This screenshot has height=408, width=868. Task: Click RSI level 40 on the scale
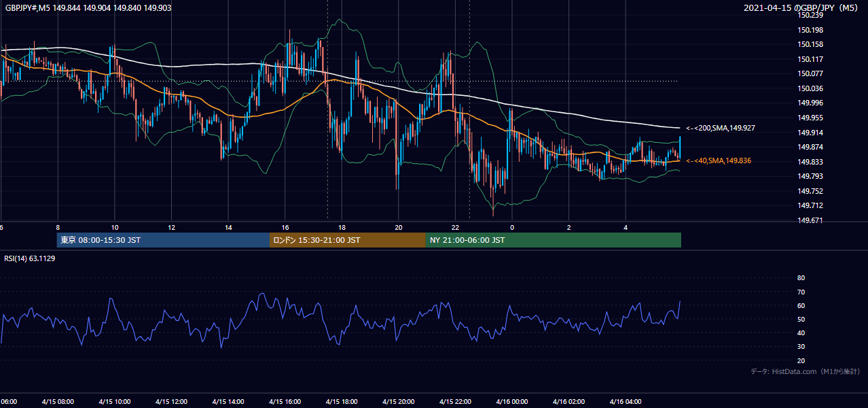coord(801,333)
